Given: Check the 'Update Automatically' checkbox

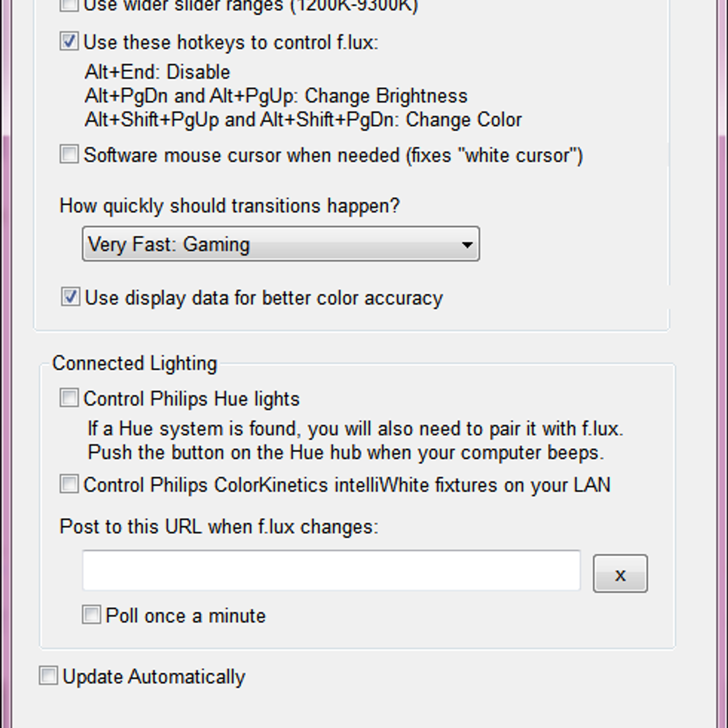Looking at the screenshot, I should (48, 676).
